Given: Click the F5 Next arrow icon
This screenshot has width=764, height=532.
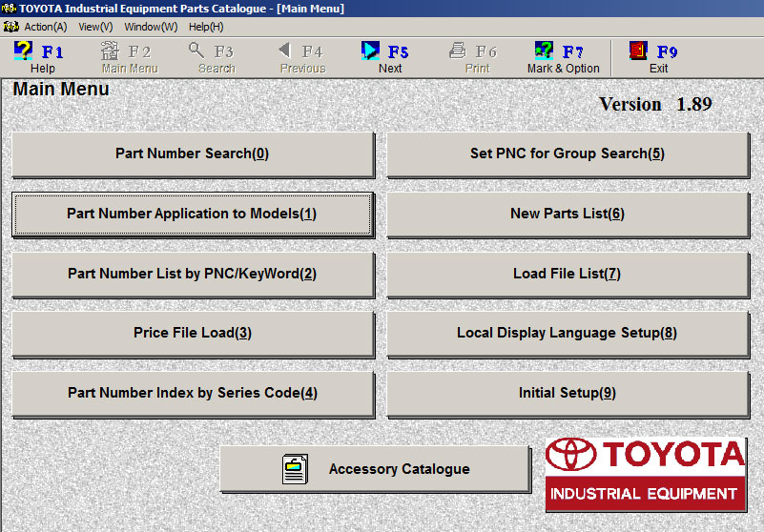Looking at the screenshot, I should click(370, 51).
